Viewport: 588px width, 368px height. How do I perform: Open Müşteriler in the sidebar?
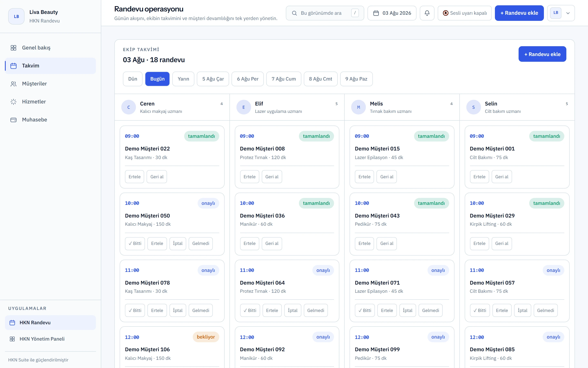point(50,84)
